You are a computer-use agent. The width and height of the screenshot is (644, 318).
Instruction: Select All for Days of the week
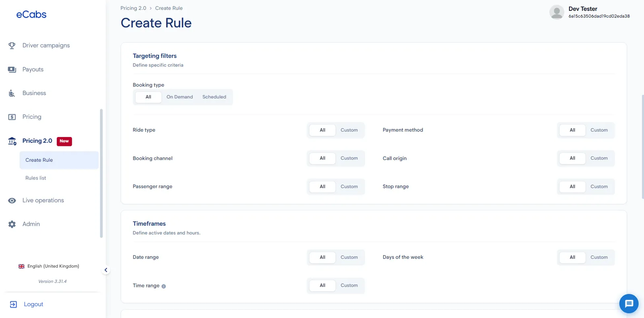pyautogui.click(x=572, y=257)
